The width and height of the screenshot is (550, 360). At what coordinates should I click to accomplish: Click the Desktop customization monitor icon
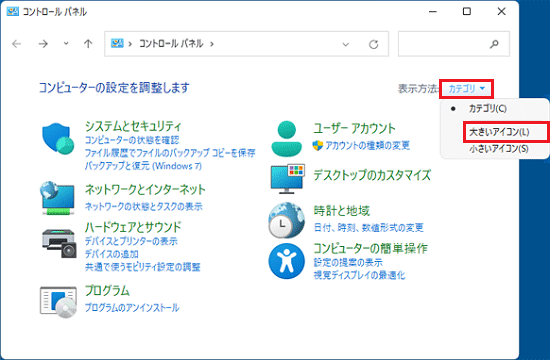[287, 179]
